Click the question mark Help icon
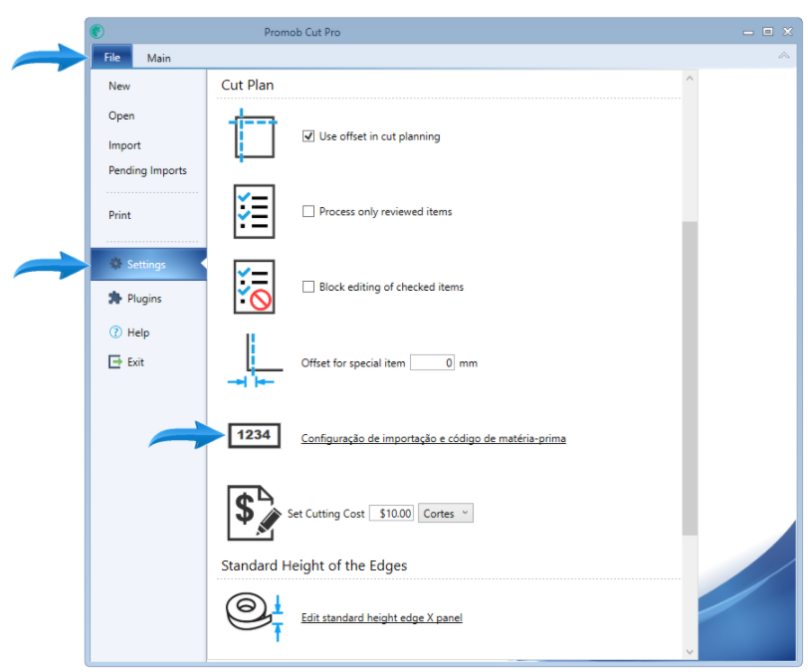This screenshot has height=672, width=808. coord(115,333)
